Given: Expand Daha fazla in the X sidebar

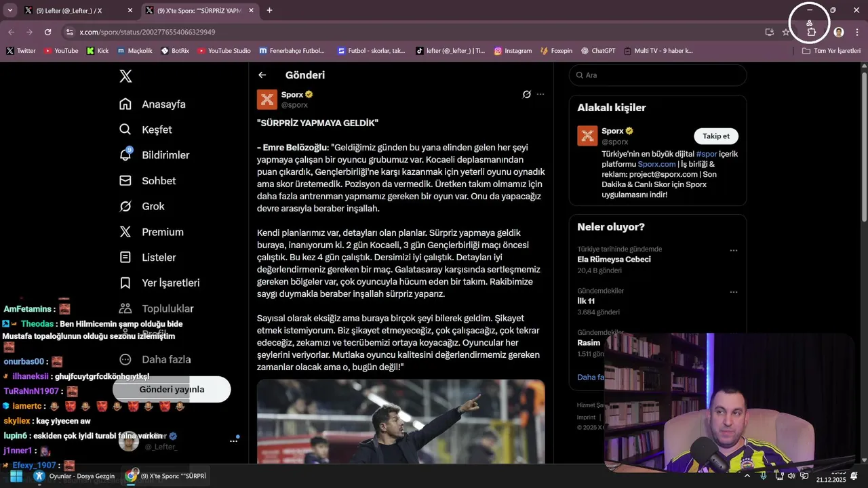Looking at the screenshot, I should pos(155,359).
